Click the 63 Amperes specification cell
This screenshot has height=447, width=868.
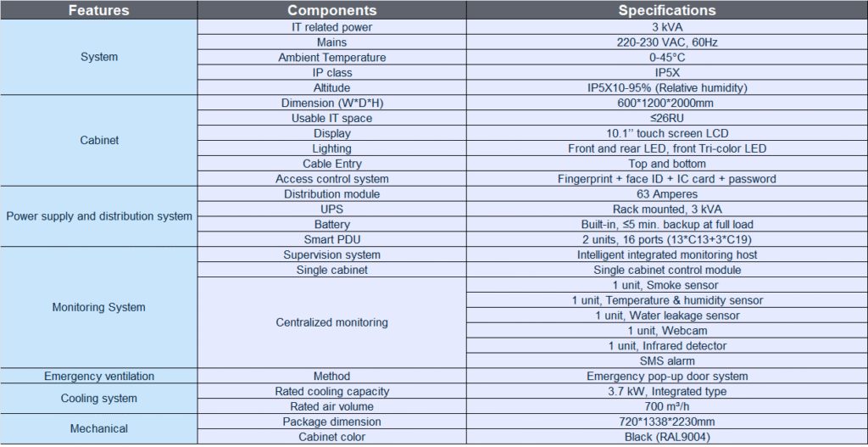(666, 194)
